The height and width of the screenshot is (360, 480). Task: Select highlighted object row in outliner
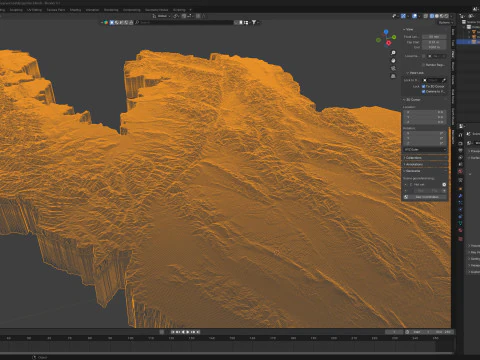(x=468, y=42)
